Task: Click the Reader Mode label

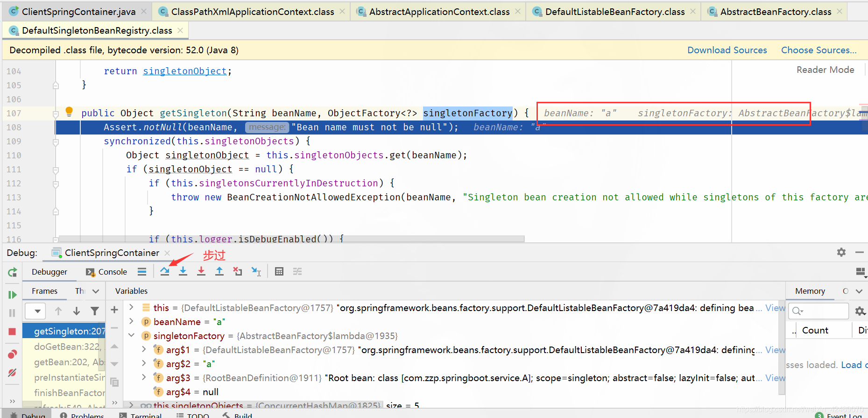Action: tap(825, 70)
